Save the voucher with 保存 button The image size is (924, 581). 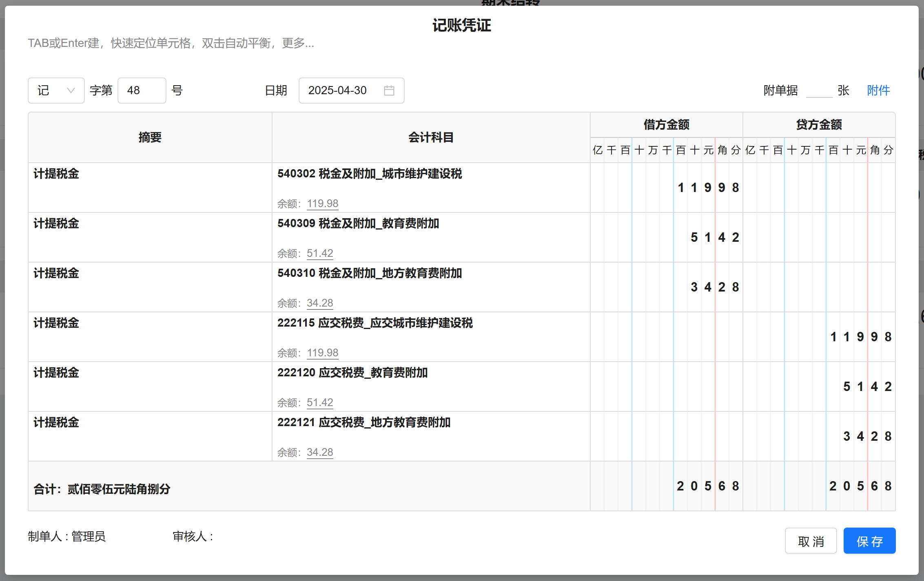869,541
